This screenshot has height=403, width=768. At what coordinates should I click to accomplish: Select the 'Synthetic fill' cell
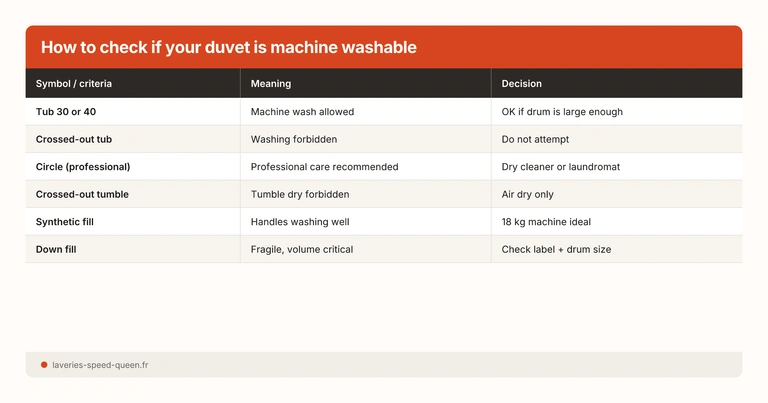(x=133, y=221)
